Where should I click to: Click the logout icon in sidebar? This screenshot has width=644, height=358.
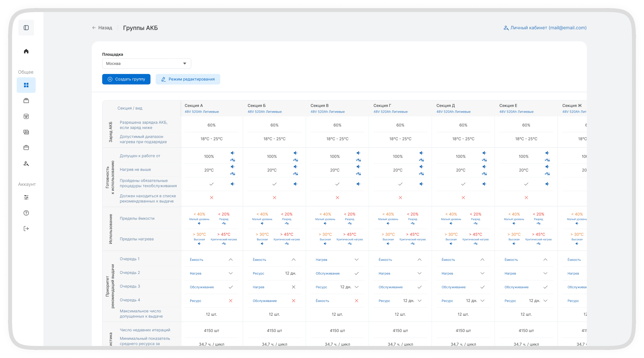pyautogui.click(x=26, y=229)
